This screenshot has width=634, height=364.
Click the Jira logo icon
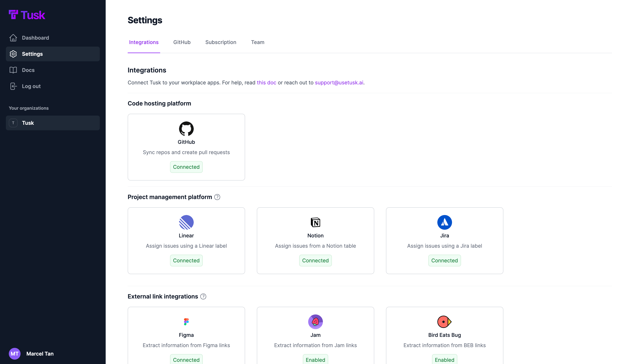[x=444, y=222]
